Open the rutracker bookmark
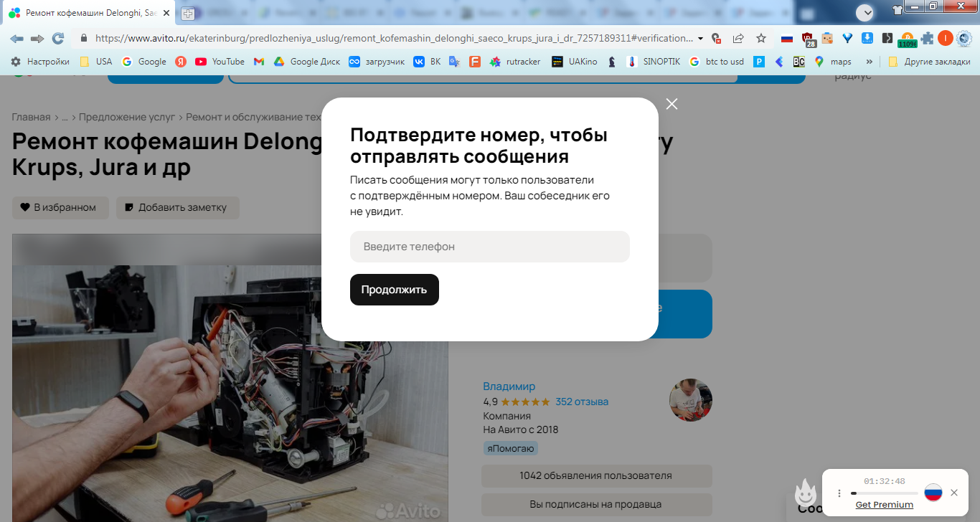Image resolution: width=980 pixels, height=522 pixels. (x=515, y=62)
